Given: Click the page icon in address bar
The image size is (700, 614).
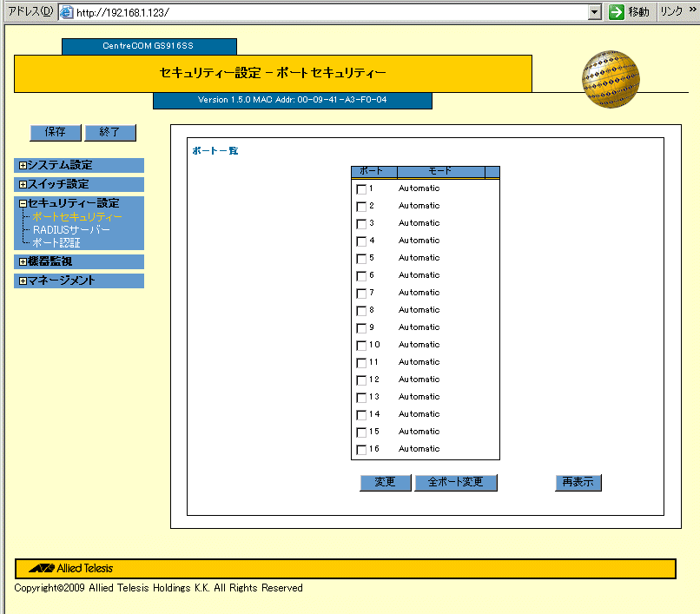Looking at the screenshot, I should pos(66,12).
